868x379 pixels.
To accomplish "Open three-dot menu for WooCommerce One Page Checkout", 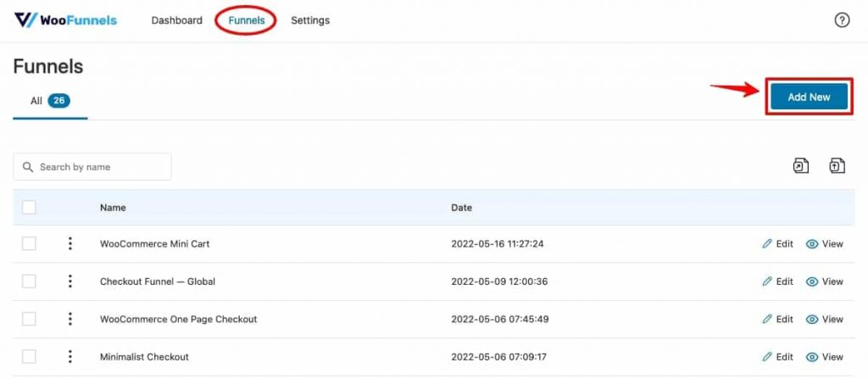I will pyautogui.click(x=70, y=319).
